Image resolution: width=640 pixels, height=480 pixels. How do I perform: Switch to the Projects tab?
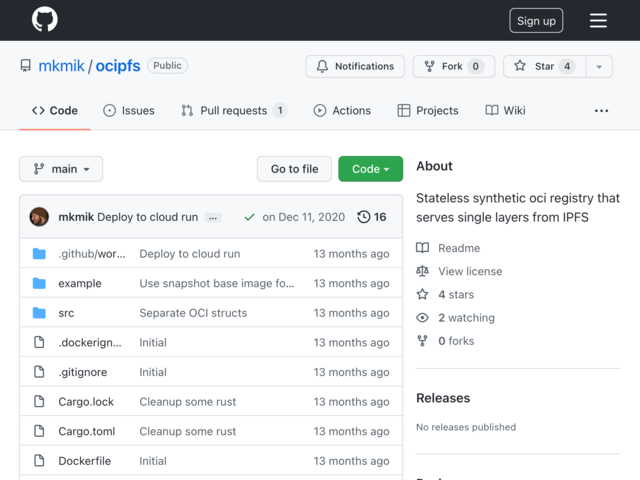tap(428, 111)
